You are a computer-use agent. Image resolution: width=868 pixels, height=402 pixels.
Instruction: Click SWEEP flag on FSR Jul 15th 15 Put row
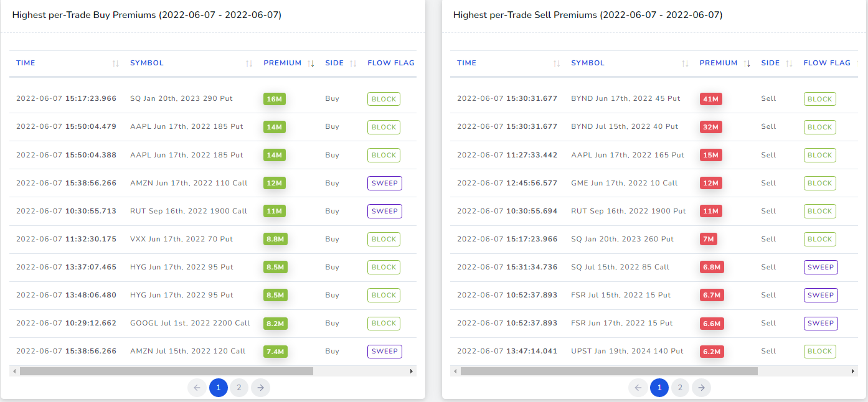coord(821,295)
